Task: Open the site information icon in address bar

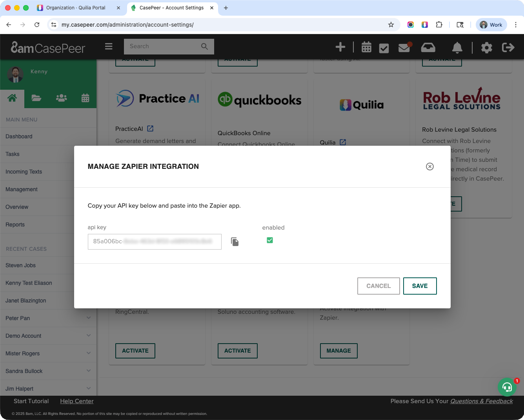Action: click(x=54, y=25)
